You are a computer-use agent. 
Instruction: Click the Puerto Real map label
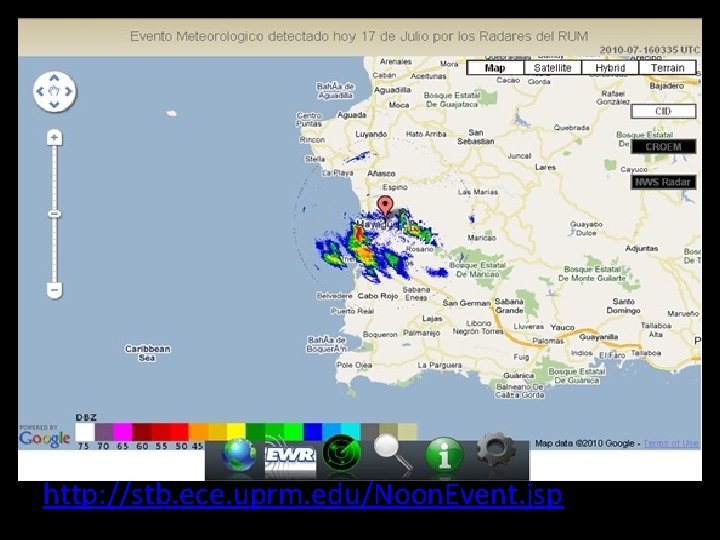point(353,311)
